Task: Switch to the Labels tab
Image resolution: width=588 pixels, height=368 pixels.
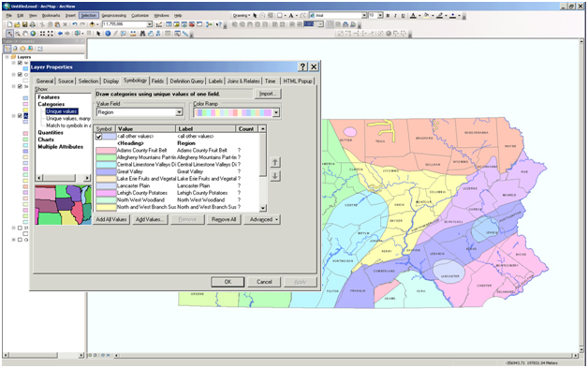Action: (215, 81)
